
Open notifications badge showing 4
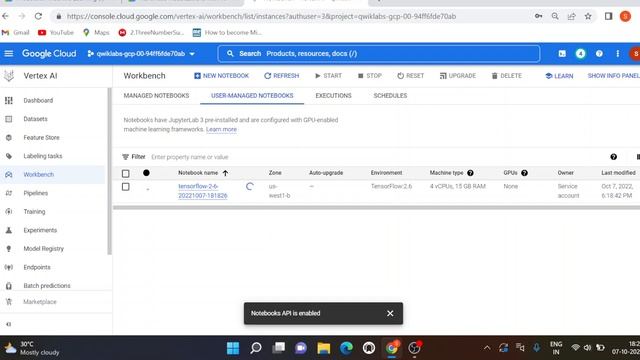(580, 53)
